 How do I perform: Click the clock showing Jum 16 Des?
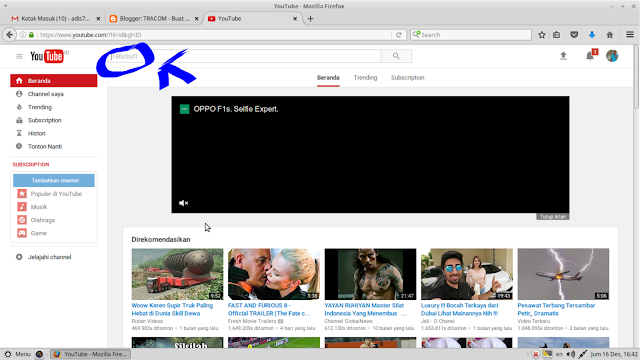click(x=614, y=354)
